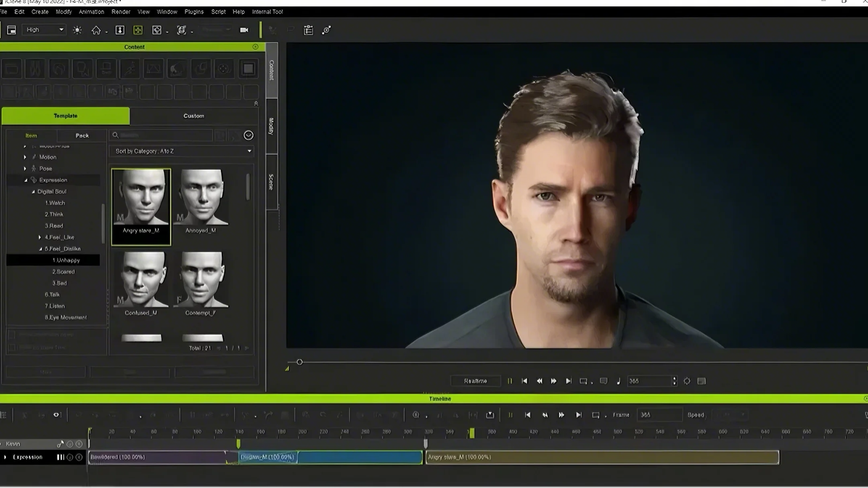Viewport: 868px width, 488px height.
Task: Click the viewport playback scrubber handle
Action: [x=299, y=362]
